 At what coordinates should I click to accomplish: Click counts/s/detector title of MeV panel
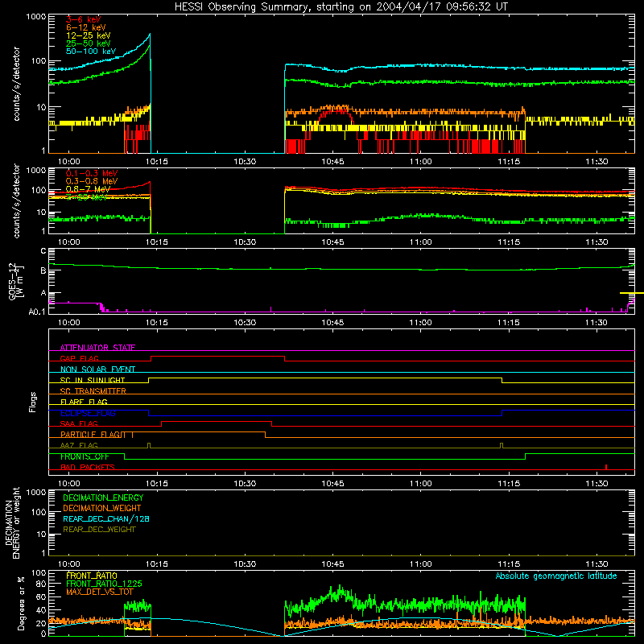click(16, 200)
